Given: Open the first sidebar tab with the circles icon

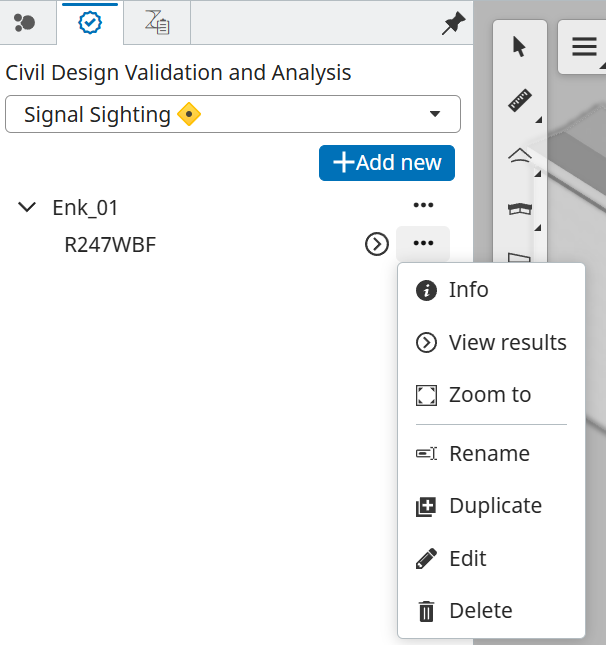Looking at the screenshot, I should pyautogui.click(x=25, y=22).
